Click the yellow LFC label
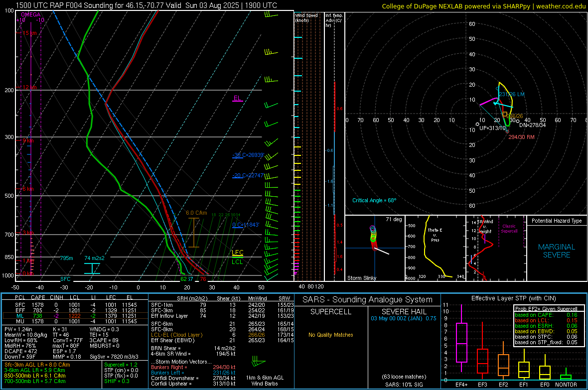 click(x=237, y=253)
